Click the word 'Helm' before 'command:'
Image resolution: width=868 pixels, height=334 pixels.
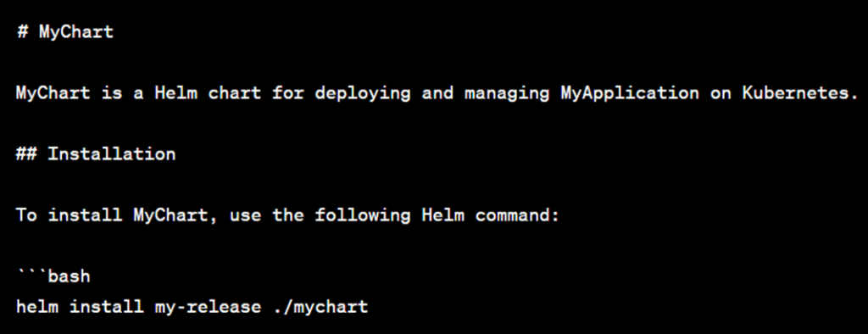coord(442,215)
